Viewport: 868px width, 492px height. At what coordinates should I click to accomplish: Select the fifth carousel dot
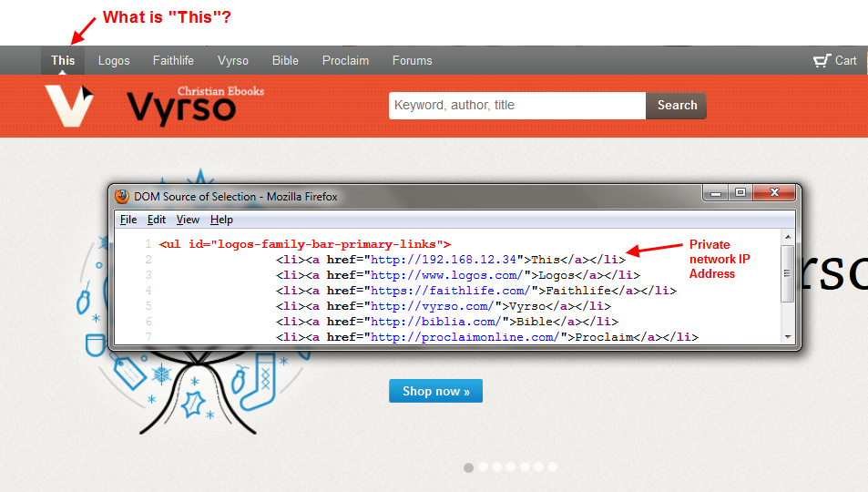point(525,467)
